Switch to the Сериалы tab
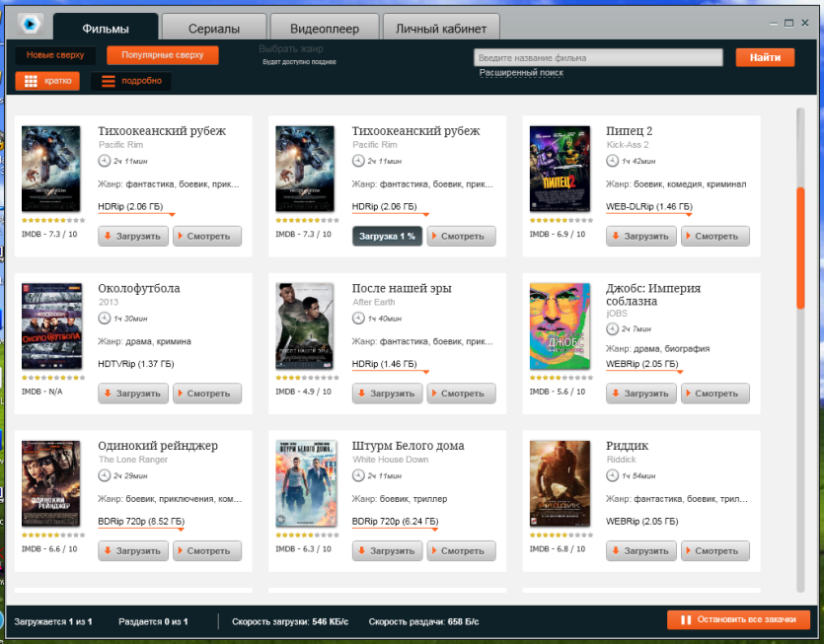Screen dimensions: 824x644 click(x=214, y=29)
